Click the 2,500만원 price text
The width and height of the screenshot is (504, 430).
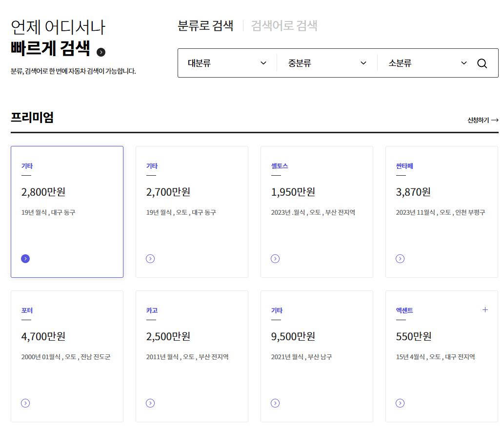[168, 336]
